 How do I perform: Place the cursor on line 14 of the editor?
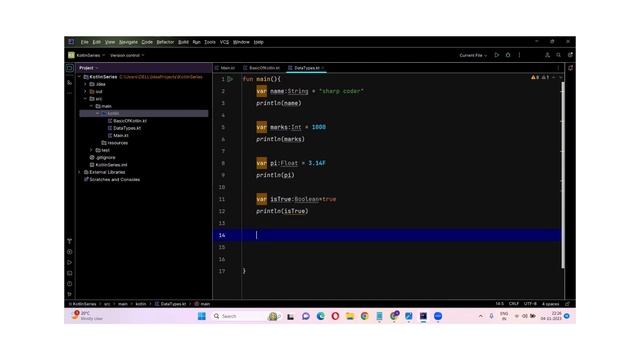(x=387, y=235)
